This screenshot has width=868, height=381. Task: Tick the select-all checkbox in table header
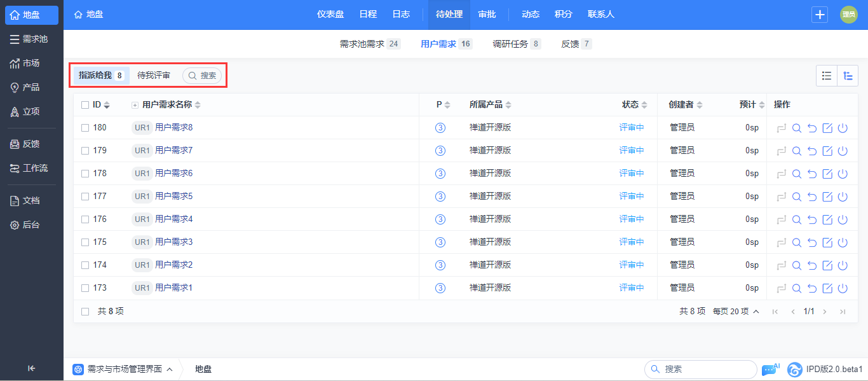[x=85, y=105]
